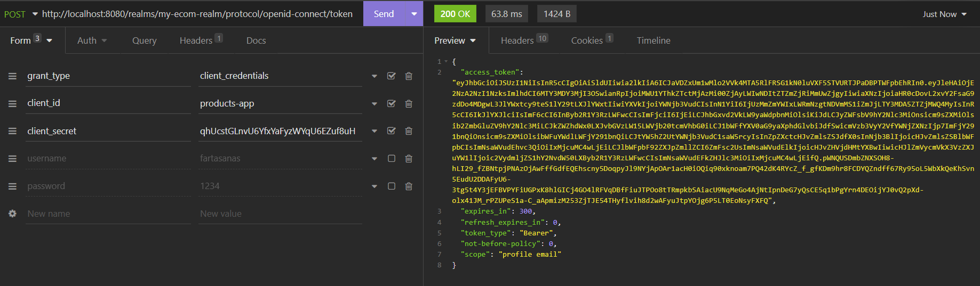Grab the drag handle of client_secret row
Viewport: 980px width, 286px height.
tap(12, 131)
